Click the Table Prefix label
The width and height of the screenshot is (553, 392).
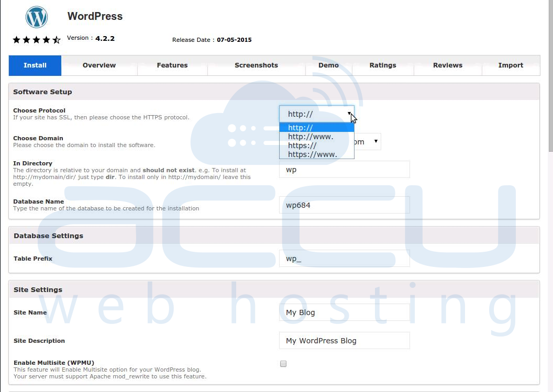[x=33, y=259]
